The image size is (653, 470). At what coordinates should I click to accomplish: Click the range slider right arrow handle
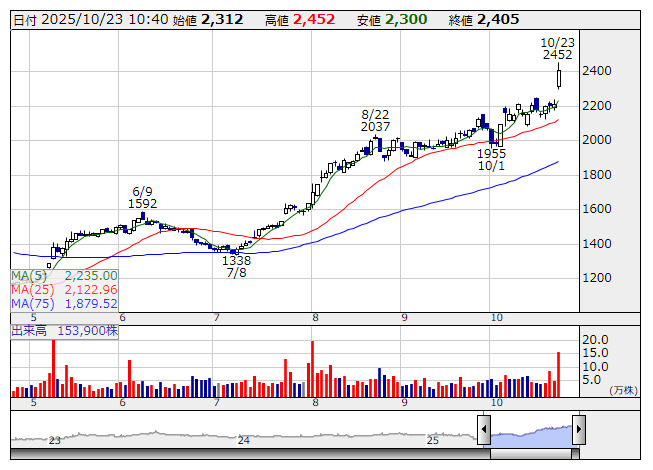(x=579, y=430)
